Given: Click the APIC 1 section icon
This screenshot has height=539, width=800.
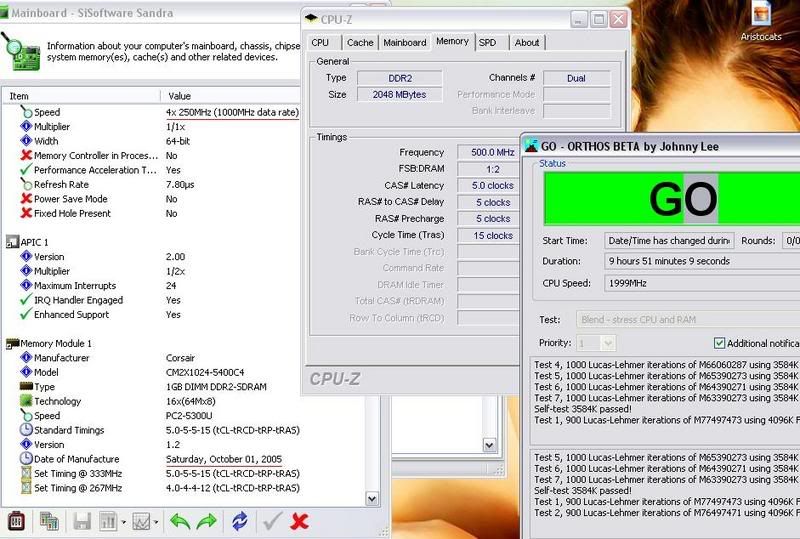Looking at the screenshot, I should (12, 242).
